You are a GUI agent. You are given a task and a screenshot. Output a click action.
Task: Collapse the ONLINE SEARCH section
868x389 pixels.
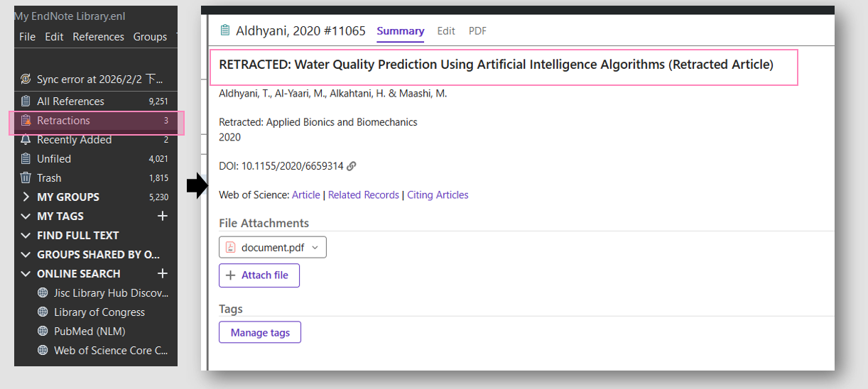pyautogui.click(x=26, y=273)
